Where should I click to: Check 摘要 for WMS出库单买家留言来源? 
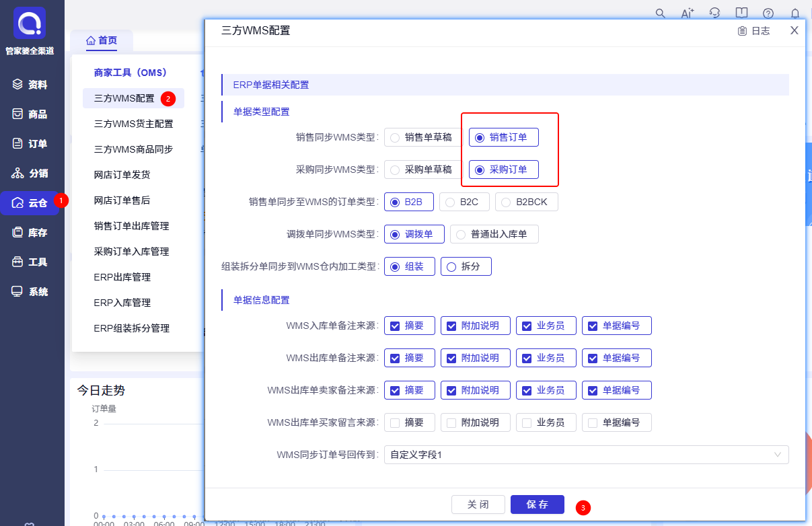click(x=410, y=422)
